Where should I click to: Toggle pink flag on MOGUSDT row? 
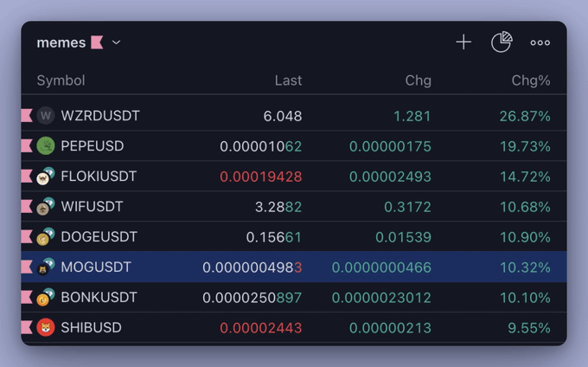pyautogui.click(x=27, y=267)
